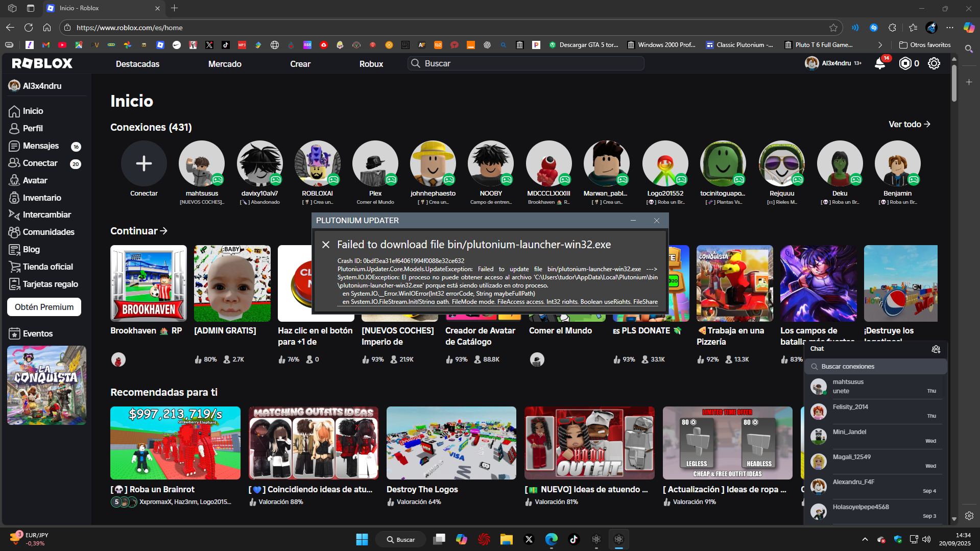This screenshot has width=980, height=551.
Task: Click the add connection plus circle
Action: pos(144,163)
